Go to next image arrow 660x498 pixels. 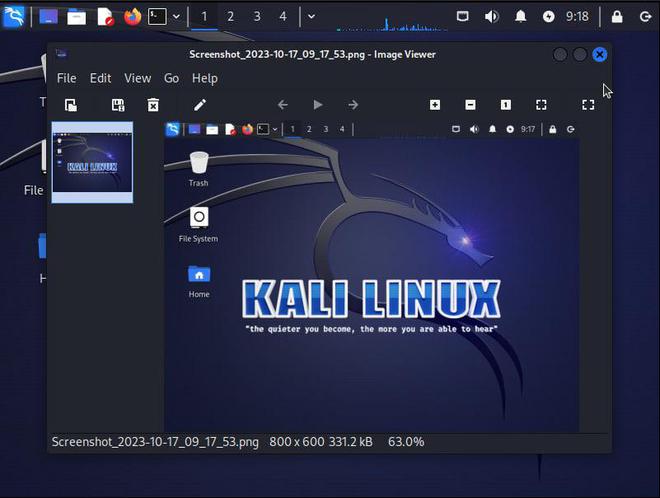pos(353,105)
